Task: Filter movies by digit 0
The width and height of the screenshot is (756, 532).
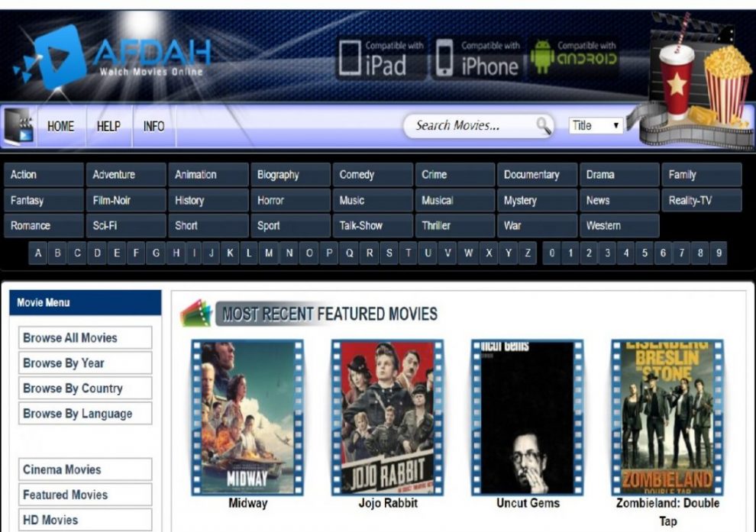Action: tap(551, 253)
